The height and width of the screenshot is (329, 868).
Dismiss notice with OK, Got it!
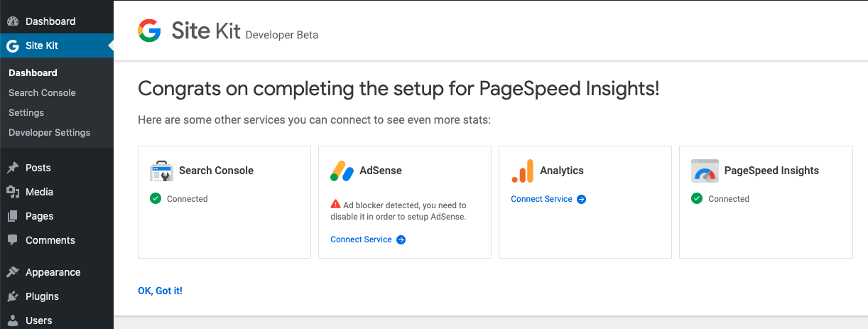(160, 291)
